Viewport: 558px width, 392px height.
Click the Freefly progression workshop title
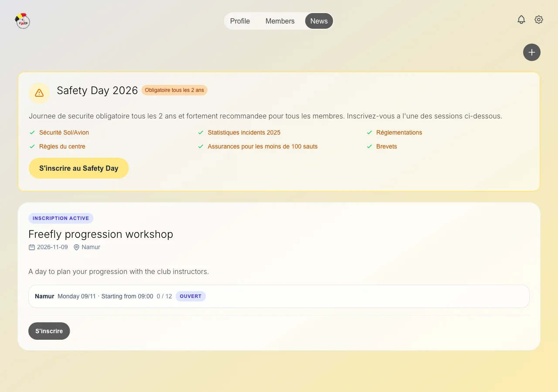[x=101, y=234]
